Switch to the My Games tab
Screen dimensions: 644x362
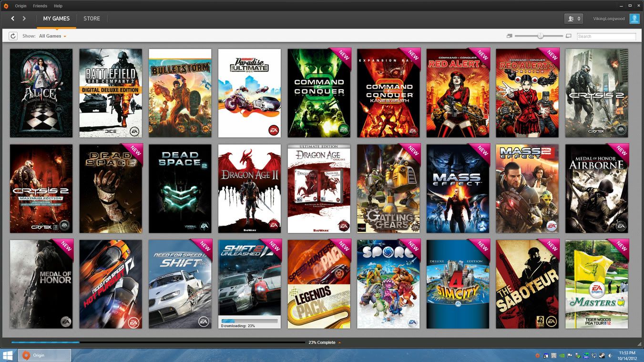[56, 19]
